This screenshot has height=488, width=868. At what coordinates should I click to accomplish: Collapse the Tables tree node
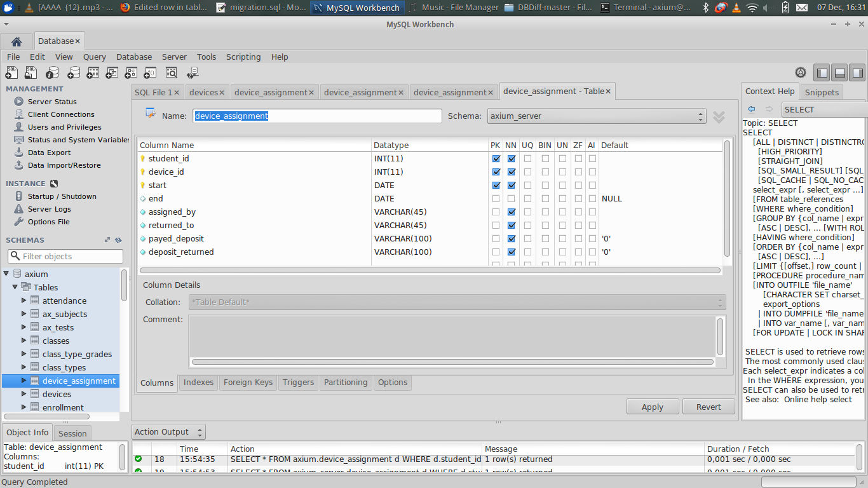(x=15, y=287)
